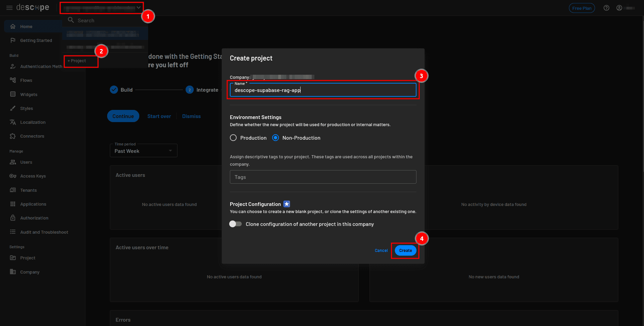Toggle Clone configuration of another project
The width and height of the screenshot is (644, 326).
tap(236, 224)
